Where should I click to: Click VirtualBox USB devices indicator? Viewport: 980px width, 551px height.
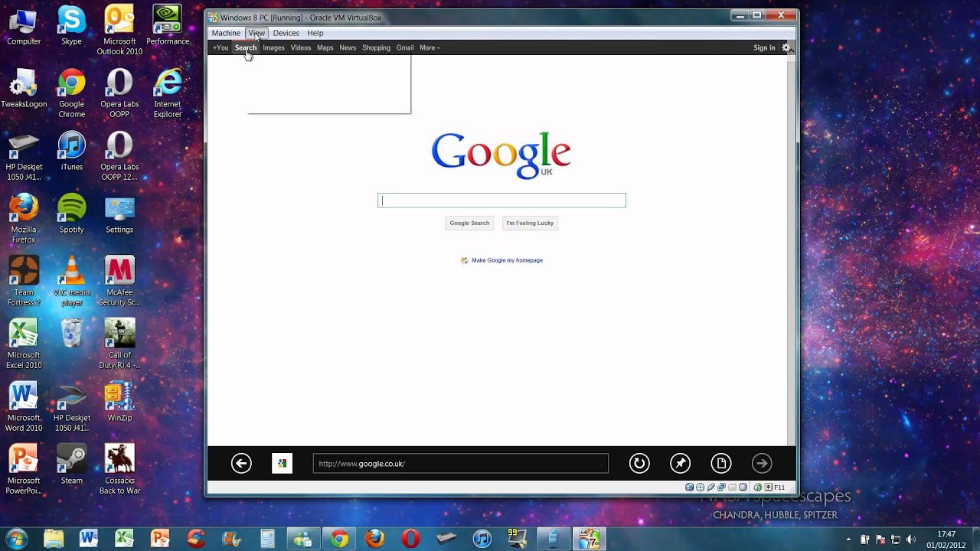(x=710, y=487)
